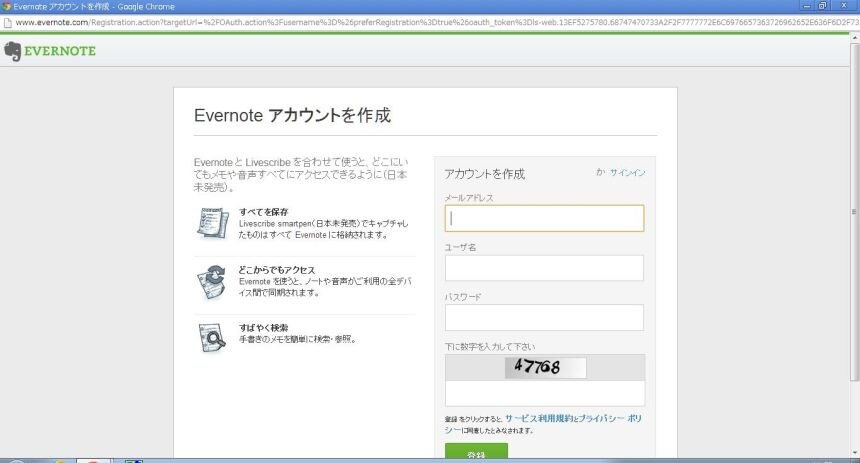Click the Evernote アカウントを作成 heading

tap(292, 115)
